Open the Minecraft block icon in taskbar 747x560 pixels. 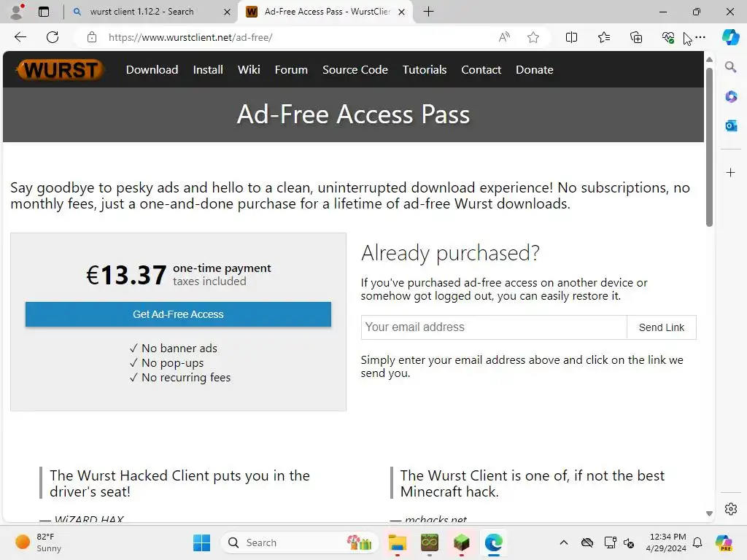(461, 542)
